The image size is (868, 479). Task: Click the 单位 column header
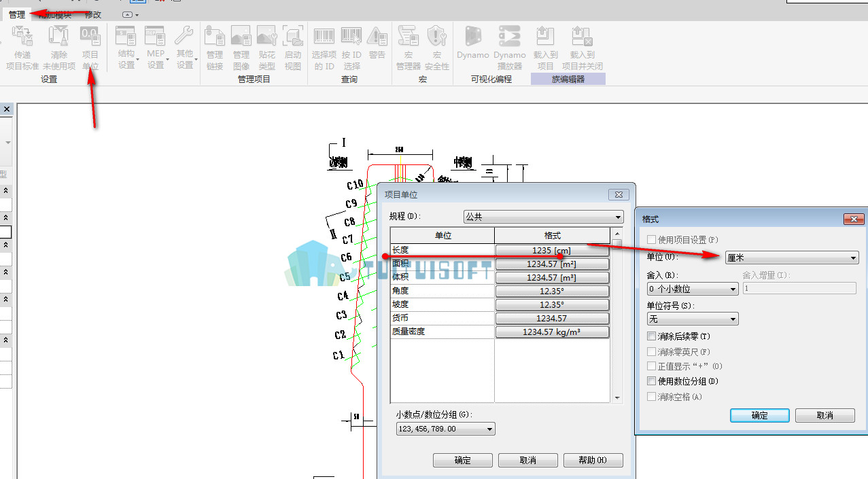(442, 236)
